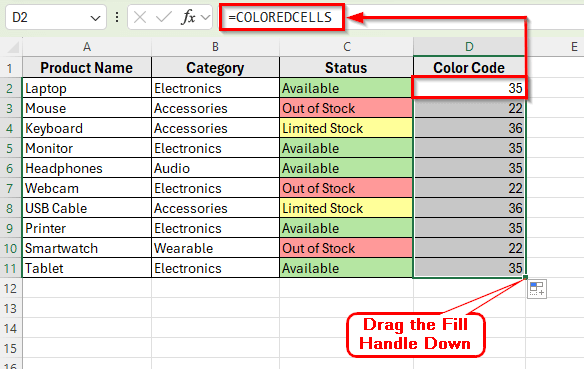584x369 pixels.
Task: Select Available cell in Monitor row
Action: coord(346,149)
